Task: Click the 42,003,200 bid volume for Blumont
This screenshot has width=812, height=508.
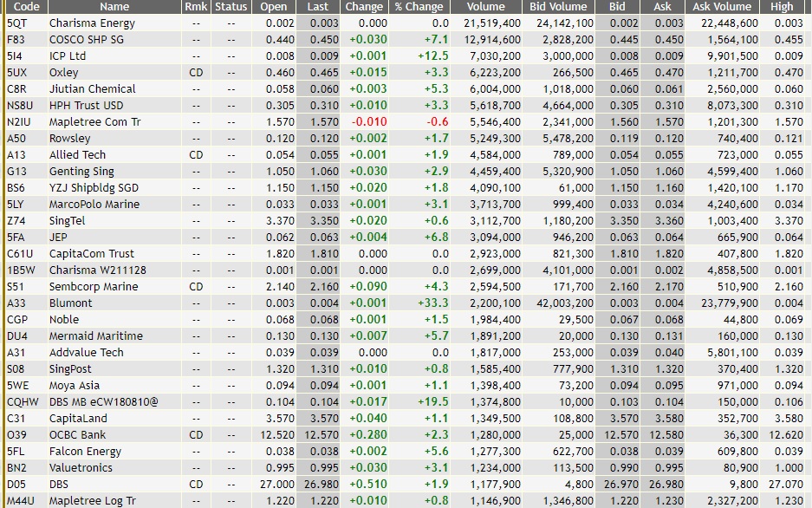Action: 565,303
